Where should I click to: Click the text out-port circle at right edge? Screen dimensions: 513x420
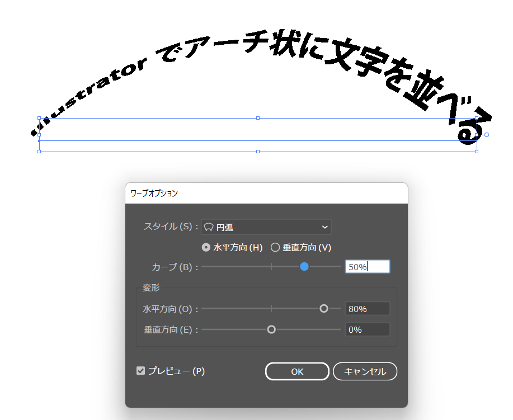pos(487,135)
